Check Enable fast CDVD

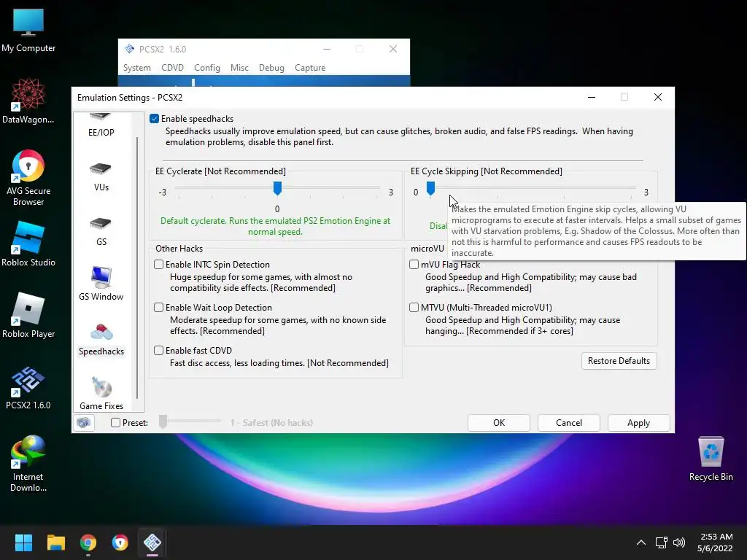click(158, 350)
